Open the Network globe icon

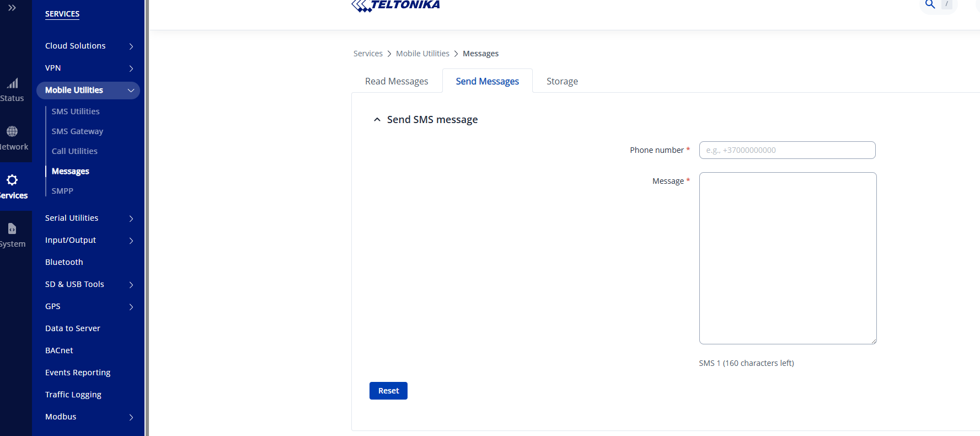(x=12, y=131)
